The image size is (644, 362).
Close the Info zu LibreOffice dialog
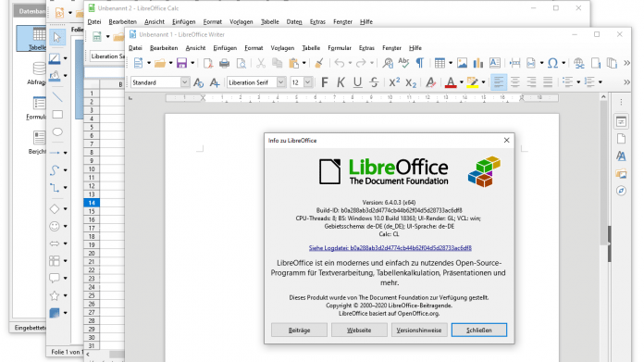point(506,141)
